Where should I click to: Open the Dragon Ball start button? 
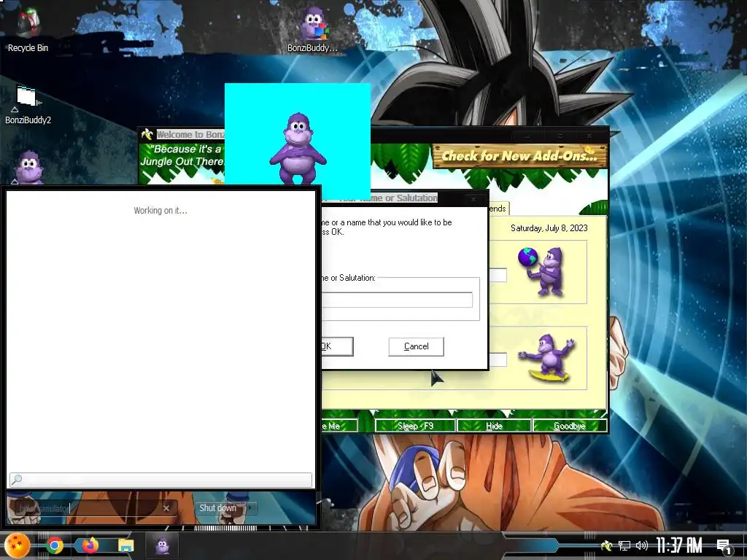18,545
